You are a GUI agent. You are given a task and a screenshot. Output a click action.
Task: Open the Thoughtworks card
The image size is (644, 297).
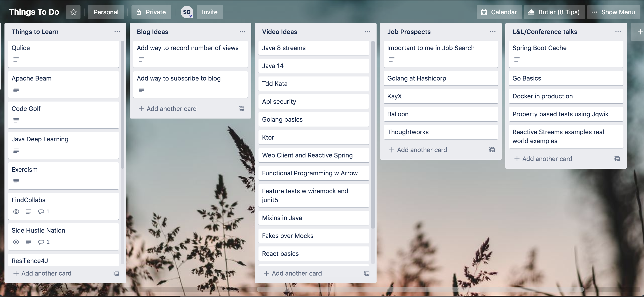click(x=441, y=132)
